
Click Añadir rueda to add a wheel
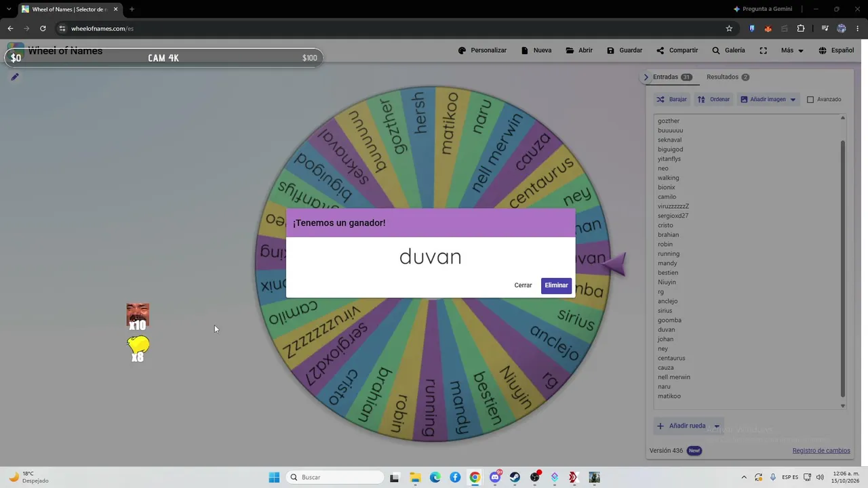click(x=681, y=426)
